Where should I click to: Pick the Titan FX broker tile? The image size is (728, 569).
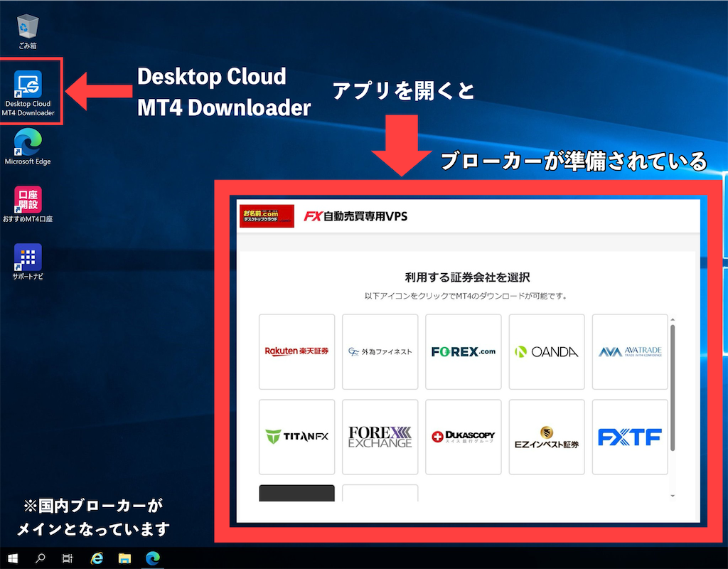pyautogui.click(x=296, y=437)
